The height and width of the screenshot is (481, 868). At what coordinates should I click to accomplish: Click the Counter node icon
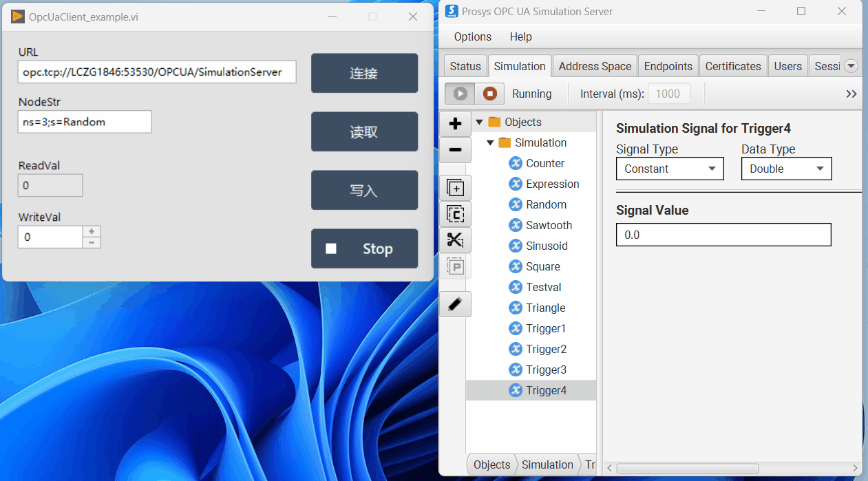(515, 163)
